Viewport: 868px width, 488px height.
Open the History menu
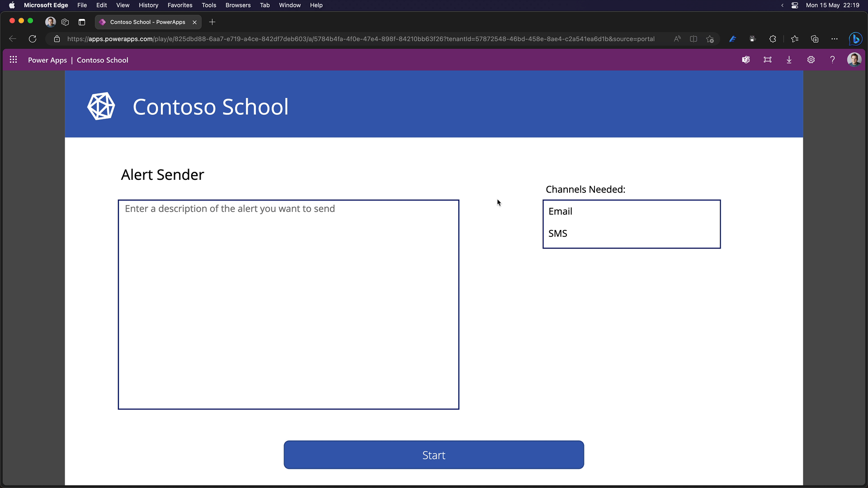(148, 5)
